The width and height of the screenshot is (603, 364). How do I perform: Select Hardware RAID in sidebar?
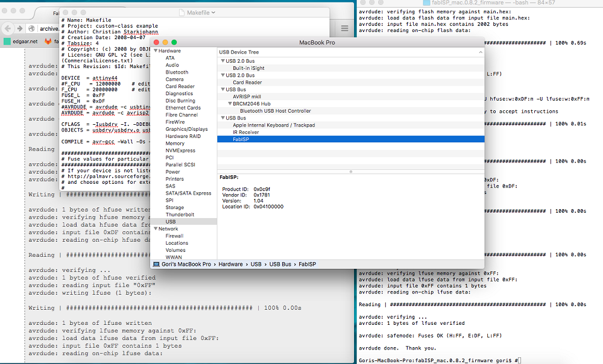(183, 136)
